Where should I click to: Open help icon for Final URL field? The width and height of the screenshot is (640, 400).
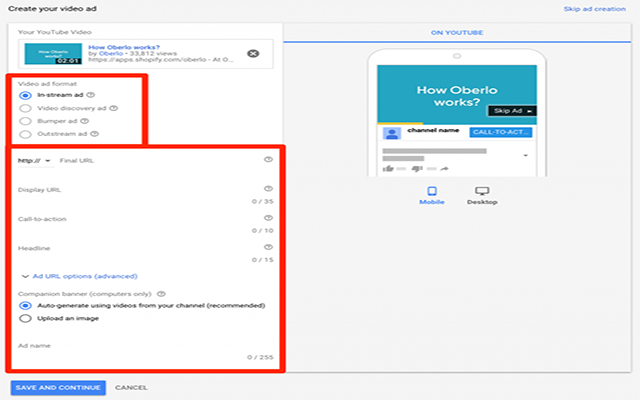point(268,159)
